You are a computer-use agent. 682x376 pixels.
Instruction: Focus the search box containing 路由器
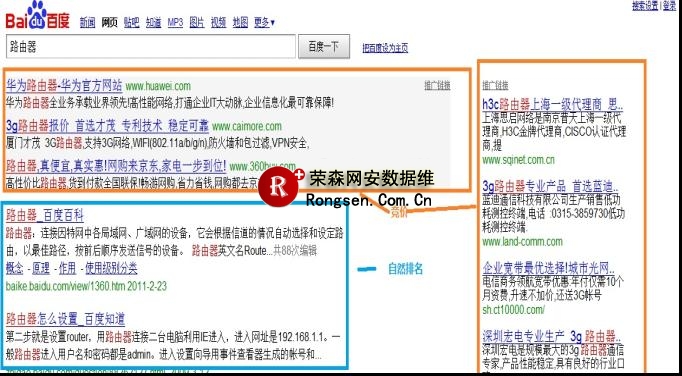coord(150,47)
